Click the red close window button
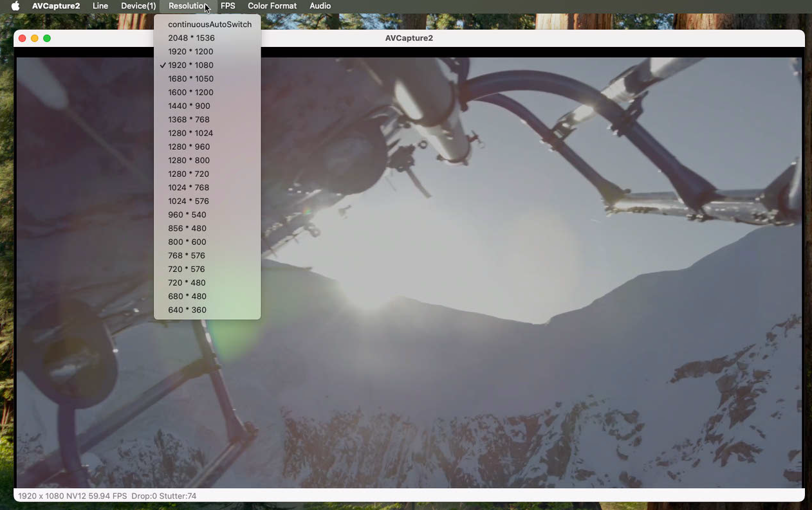 [x=23, y=39]
